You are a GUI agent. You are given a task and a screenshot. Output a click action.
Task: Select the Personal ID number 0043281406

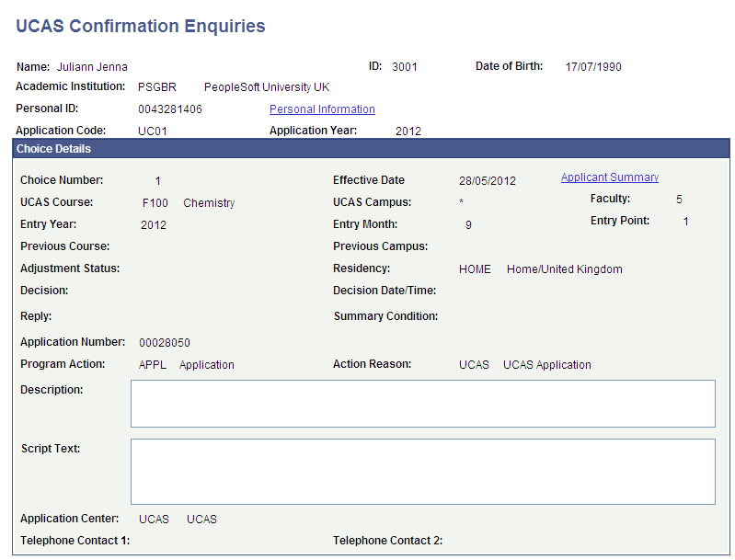point(170,109)
